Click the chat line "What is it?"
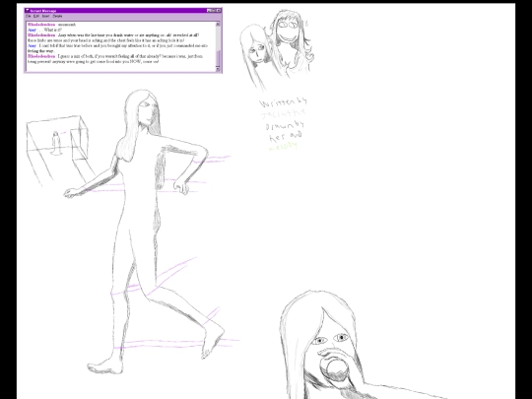532x399 pixels. tap(52, 30)
